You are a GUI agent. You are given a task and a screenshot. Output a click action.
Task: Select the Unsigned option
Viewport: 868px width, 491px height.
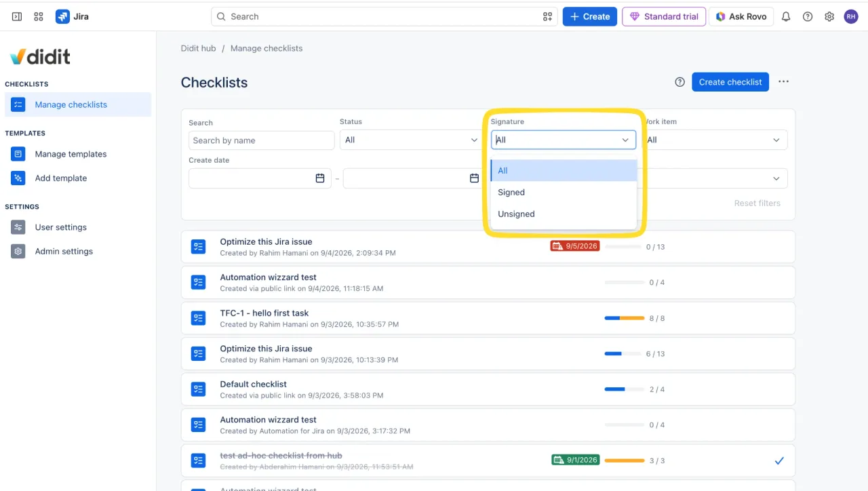tap(564, 214)
